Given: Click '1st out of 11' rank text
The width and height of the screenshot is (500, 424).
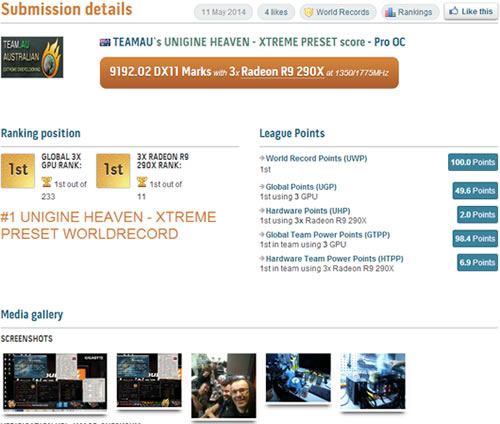Looking at the screenshot, I should point(160,190).
